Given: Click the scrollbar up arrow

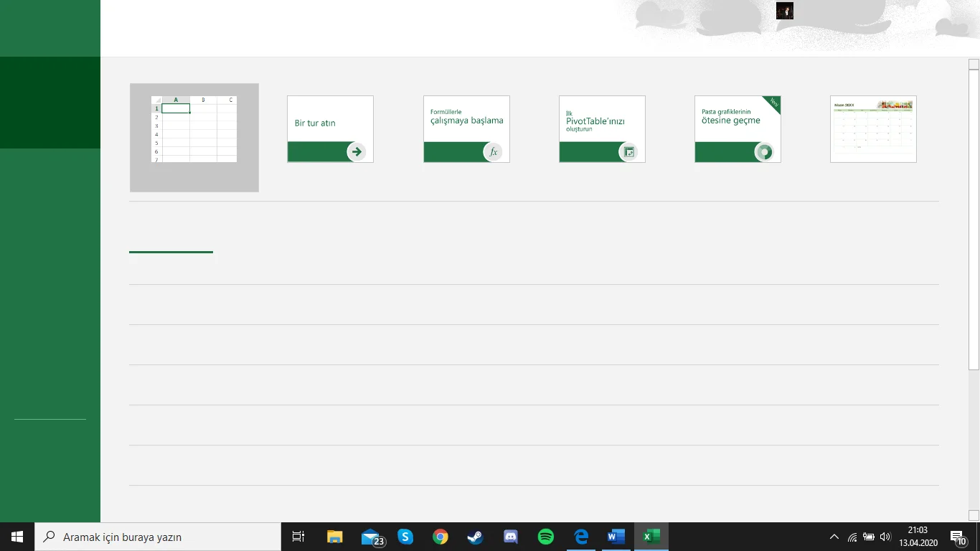Looking at the screenshot, I should point(974,64).
